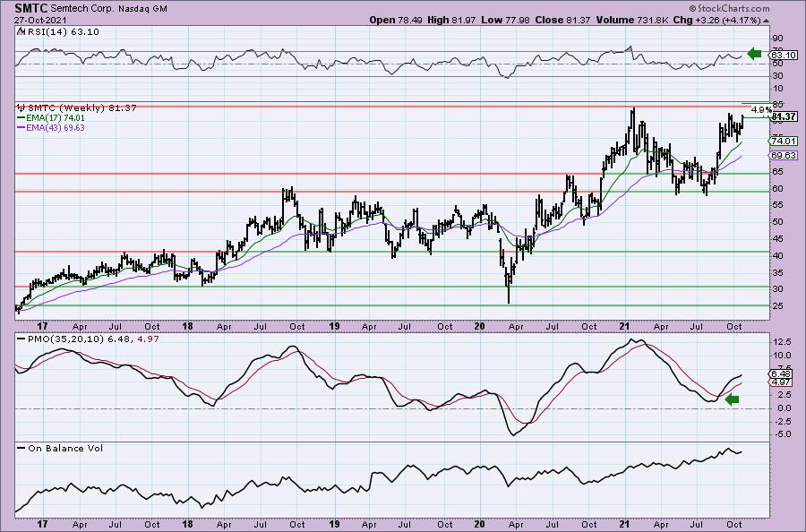Click the RSI legend line icon
This screenshot has height=532, width=806.
tap(21, 32)
